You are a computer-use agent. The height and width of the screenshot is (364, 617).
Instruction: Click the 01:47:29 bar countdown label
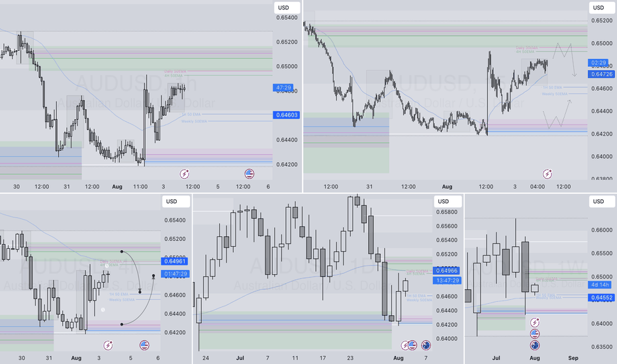[x=176, y=274]
